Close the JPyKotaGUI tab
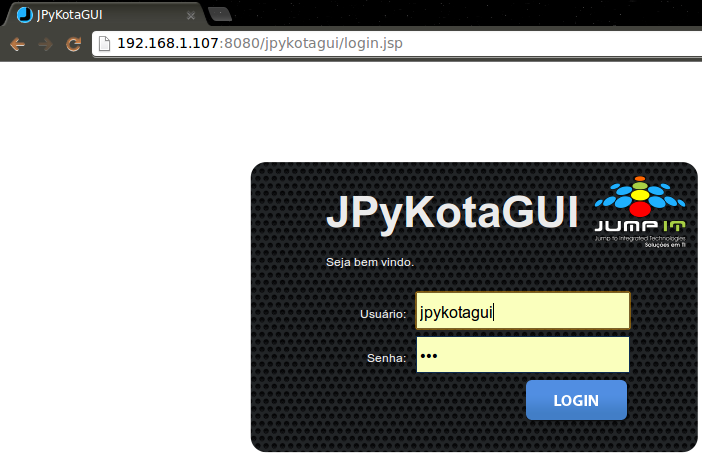 [191, 16]
